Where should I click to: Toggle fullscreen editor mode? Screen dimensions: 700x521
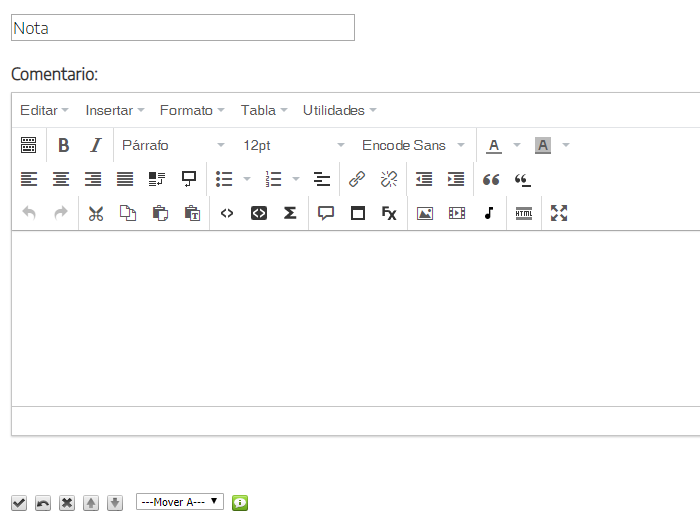[559, 213]
